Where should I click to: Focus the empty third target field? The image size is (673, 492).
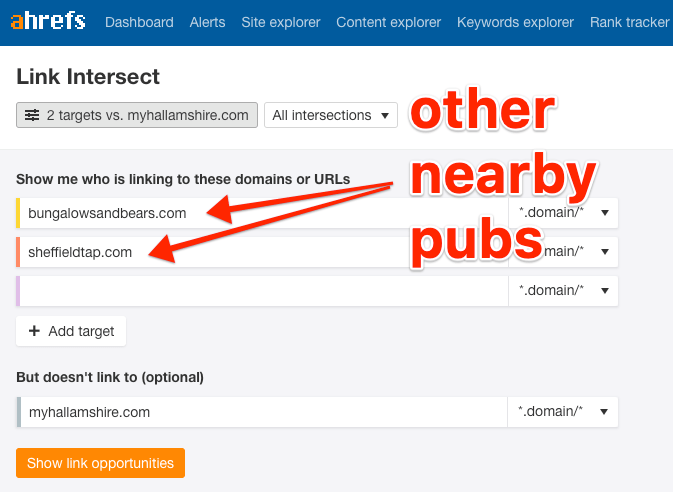pyautogui.click(x=260, y=291)
